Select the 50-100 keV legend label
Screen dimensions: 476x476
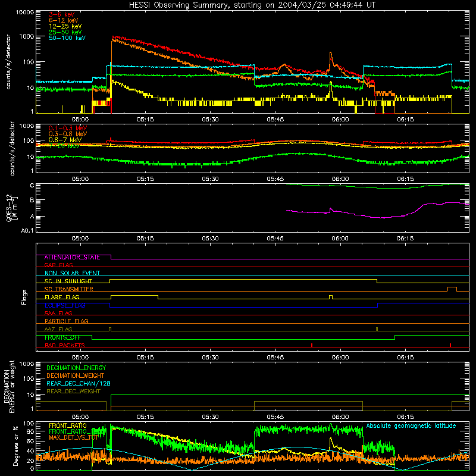[67, 38]
